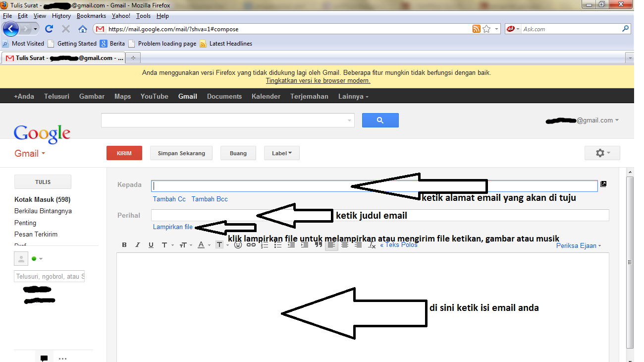Image resolution: width=644 pixels, height=362 pixels.
Task: Focus the Kepada recipient field
Action: coord(374,186)
